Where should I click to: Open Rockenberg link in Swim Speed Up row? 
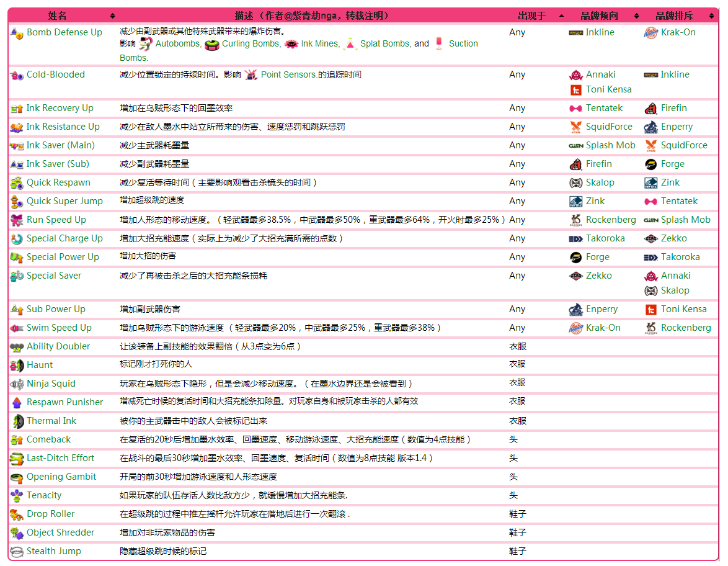tap(686, 328)
